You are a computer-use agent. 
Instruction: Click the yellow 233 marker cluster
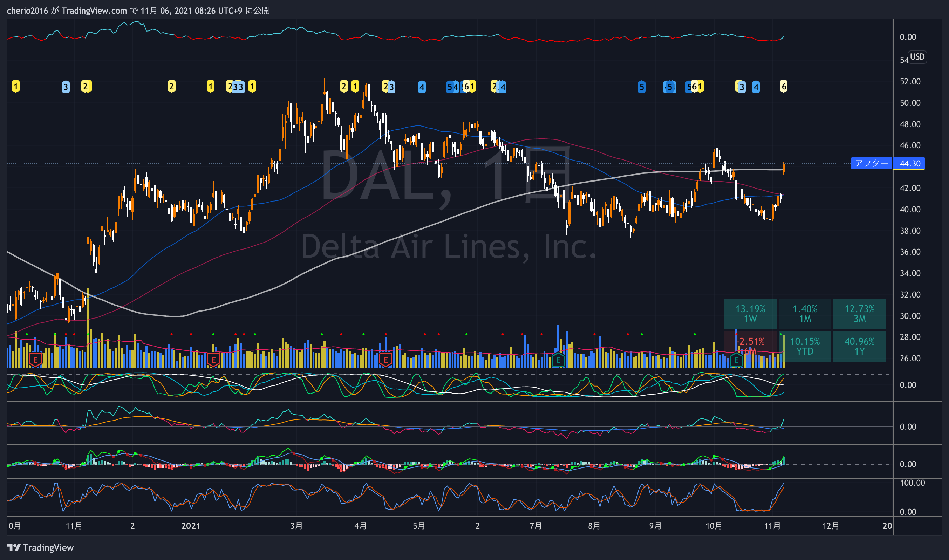click(235, 87)
